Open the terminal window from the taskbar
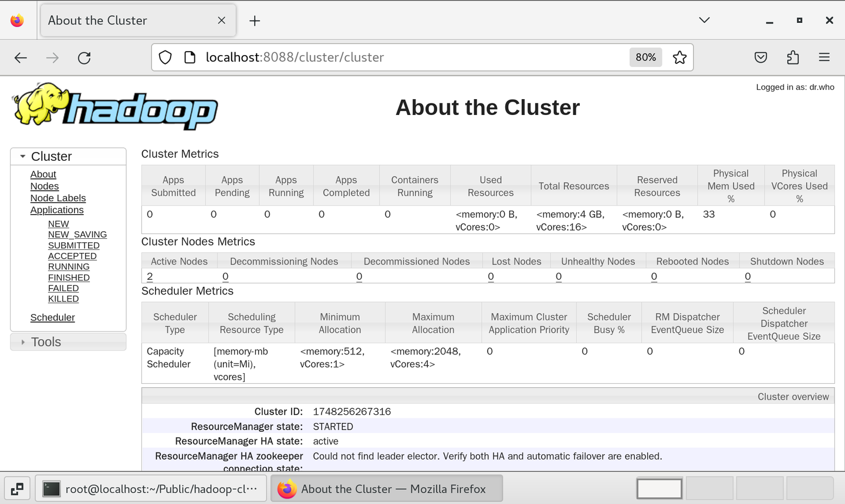 [x=151, y=488]
